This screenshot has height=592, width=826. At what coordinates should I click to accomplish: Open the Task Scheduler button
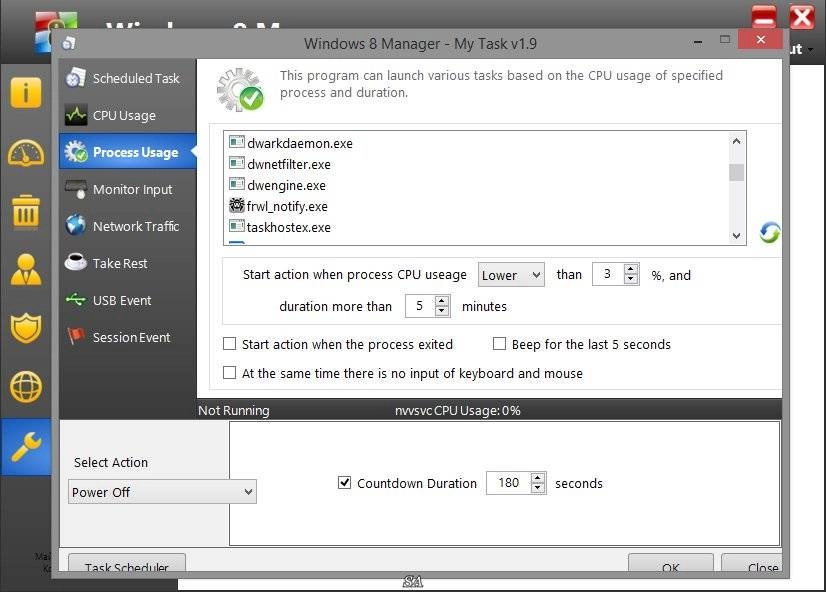click(x=127, y=563)
